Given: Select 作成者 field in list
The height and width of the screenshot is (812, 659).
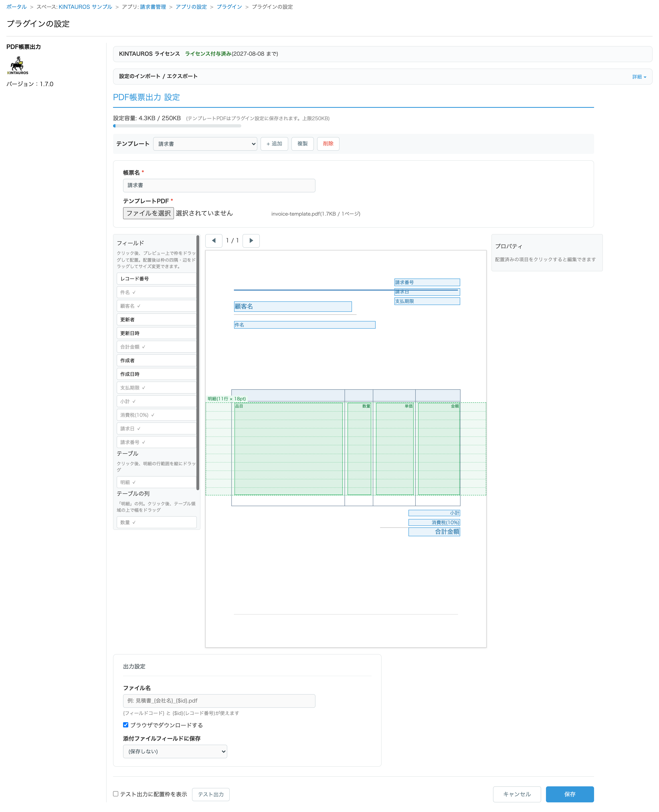Looking at the screenshot, I should pos(156,361).
